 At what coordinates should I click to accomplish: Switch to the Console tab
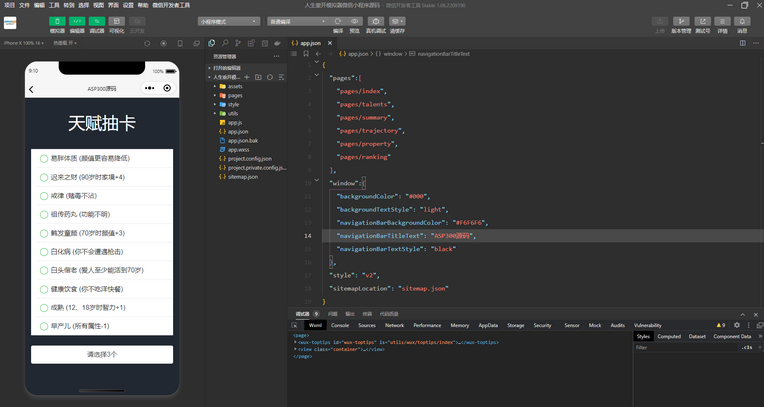(x=340, y=325)
